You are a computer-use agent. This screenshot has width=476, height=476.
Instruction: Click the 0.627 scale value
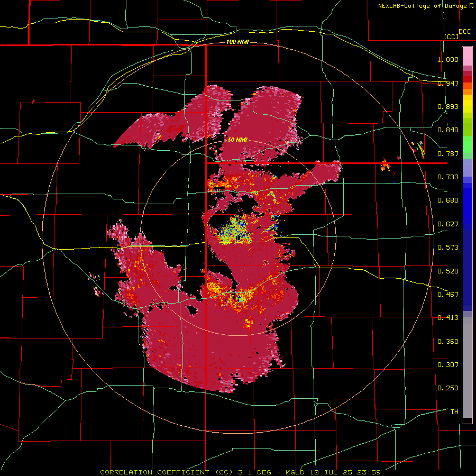pos(448,224)
